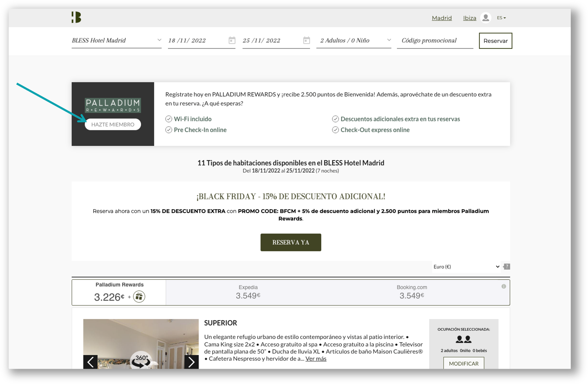Click the Pre Check-In online benefit text
This screenshot has height=384, width=588.
click(200, 130)
